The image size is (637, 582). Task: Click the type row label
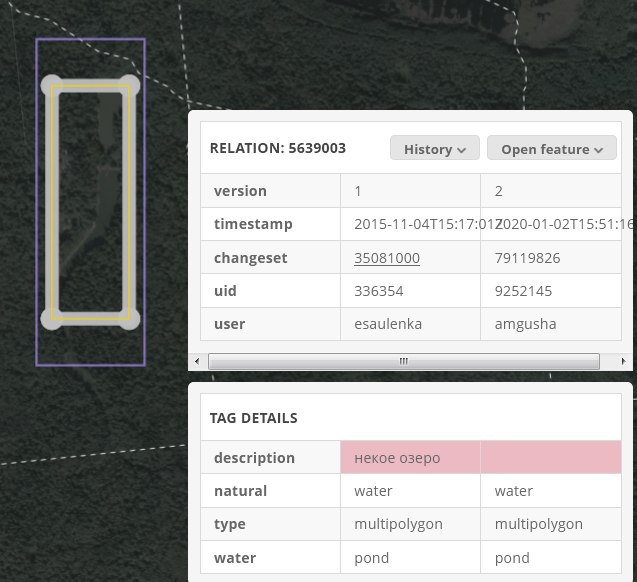(230, 524)
